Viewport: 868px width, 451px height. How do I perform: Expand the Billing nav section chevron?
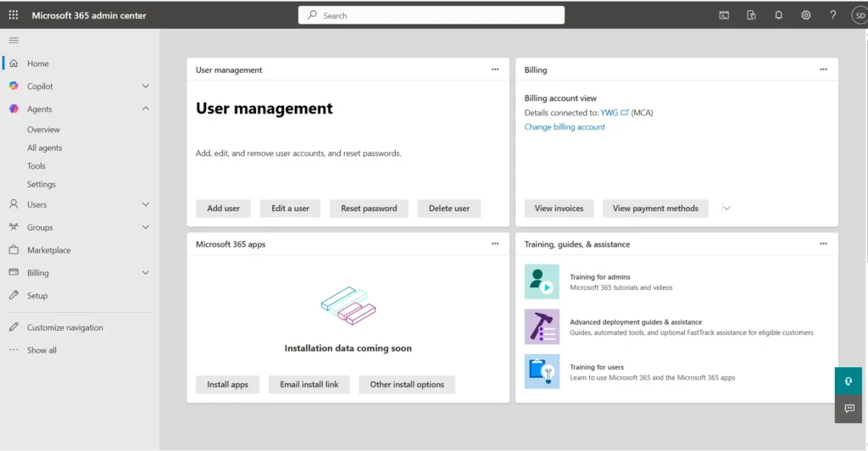pyautogui.click(x=146, y=273)
